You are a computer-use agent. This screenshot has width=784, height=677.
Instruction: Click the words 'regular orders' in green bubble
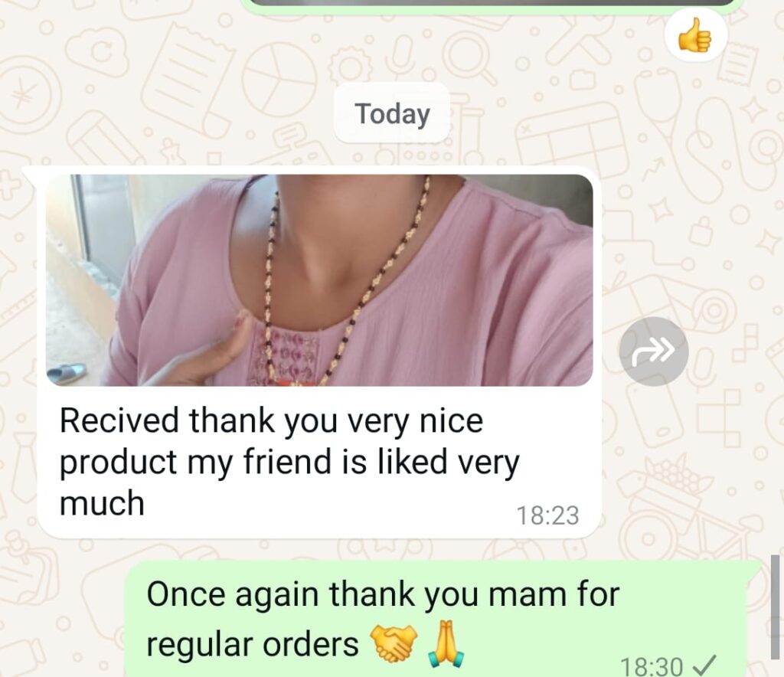[252, 645]
